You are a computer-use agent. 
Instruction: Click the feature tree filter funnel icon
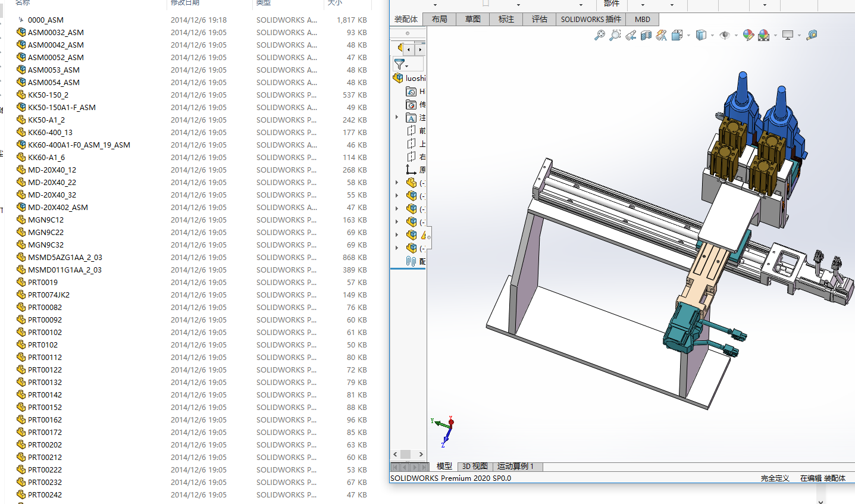(x=399, y=64)
